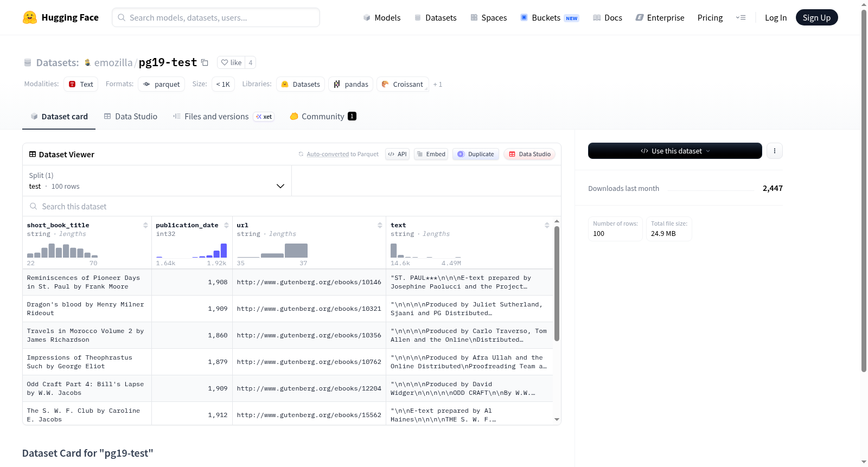The width and height of the screenshot is (868, 467).
Task: Click the pandas library tag
Action: click(350, 84)
